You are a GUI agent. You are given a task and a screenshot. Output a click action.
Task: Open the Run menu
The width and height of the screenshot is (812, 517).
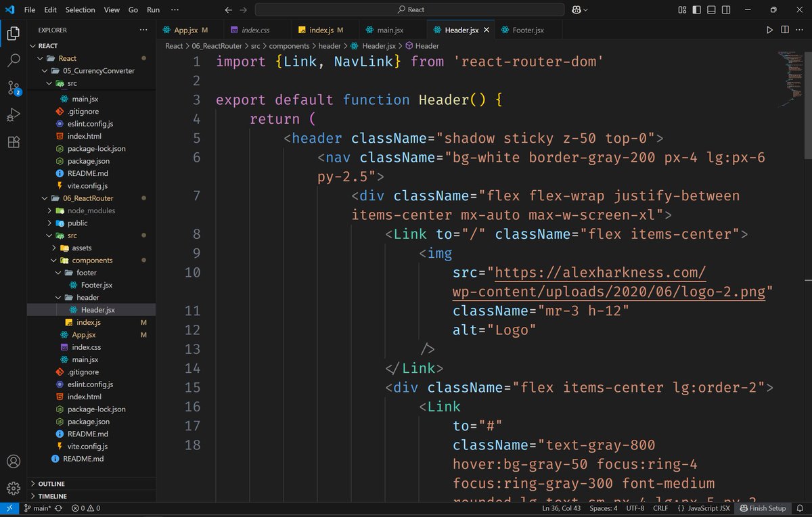(x=154, y=10)
